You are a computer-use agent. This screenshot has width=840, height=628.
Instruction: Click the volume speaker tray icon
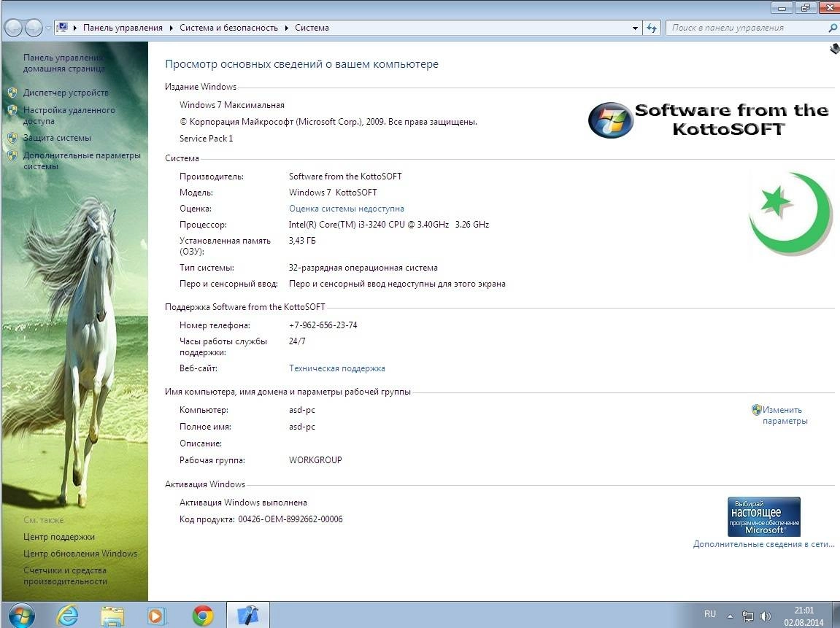[x=765, y=616]
